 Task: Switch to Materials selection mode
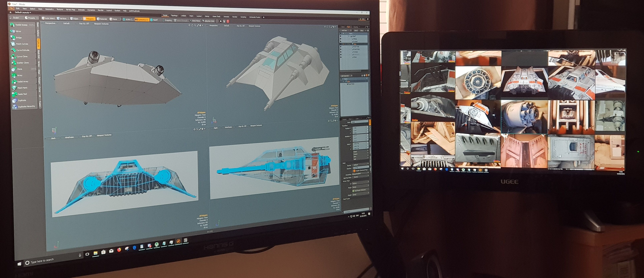point(102,19)
